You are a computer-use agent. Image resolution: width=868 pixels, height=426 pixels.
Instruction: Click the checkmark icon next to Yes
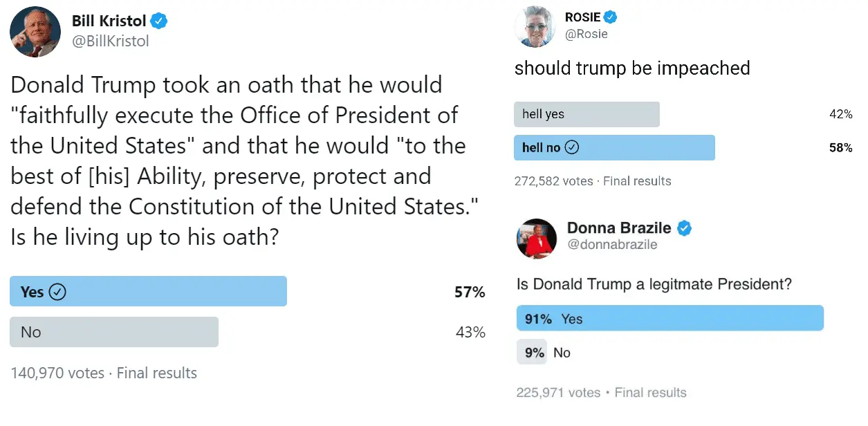click(x=58, y=292)
